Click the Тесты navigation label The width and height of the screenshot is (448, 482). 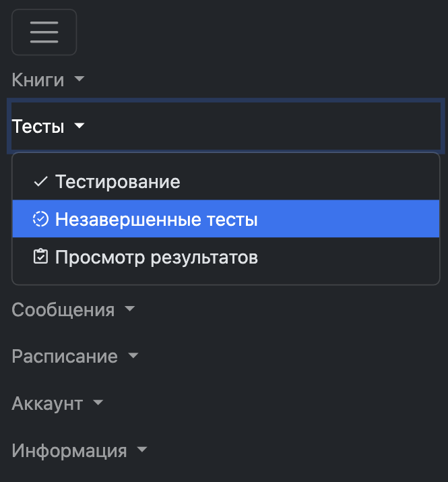click(x=38, y=127)
